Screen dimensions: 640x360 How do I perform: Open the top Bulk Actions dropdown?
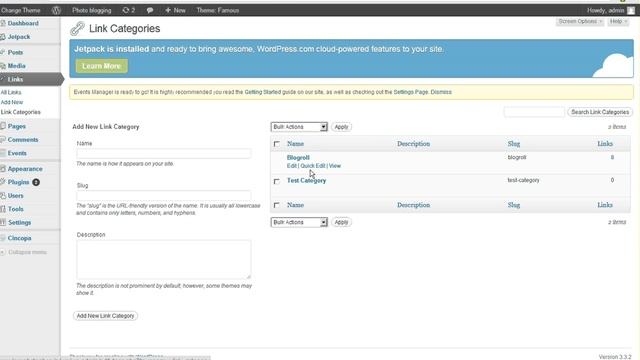(299, 127)
